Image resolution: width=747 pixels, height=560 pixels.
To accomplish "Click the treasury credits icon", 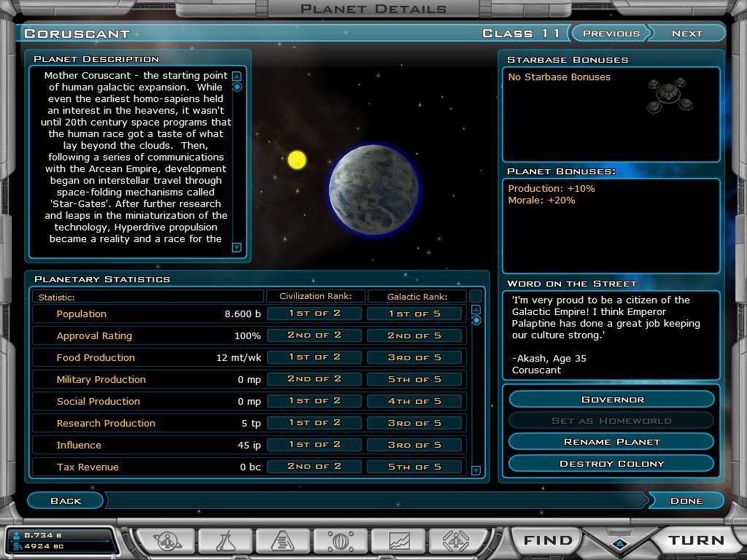I will click(x=17, y=545).
